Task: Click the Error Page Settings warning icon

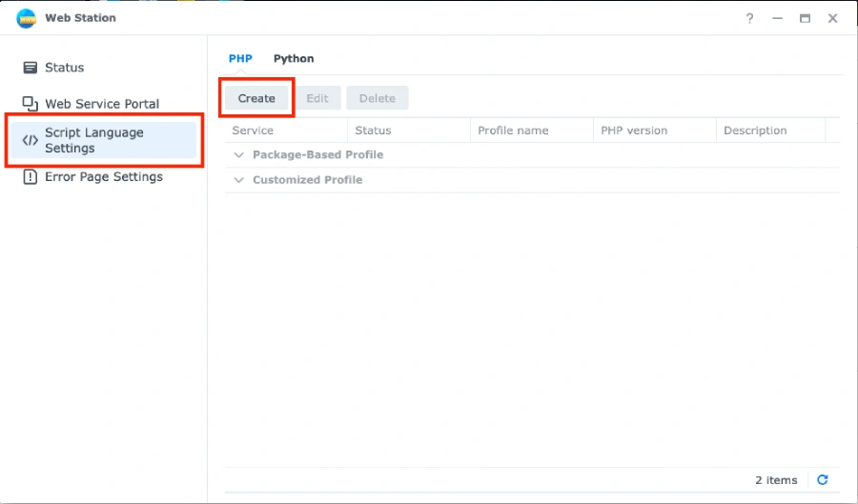Action: click(31, 177)
